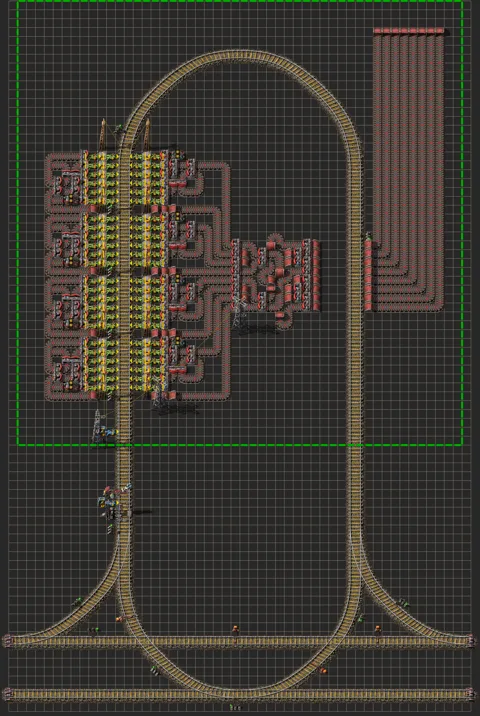
Task: Select the rail signal between the two poles above the station
Action: pos(120,129)
